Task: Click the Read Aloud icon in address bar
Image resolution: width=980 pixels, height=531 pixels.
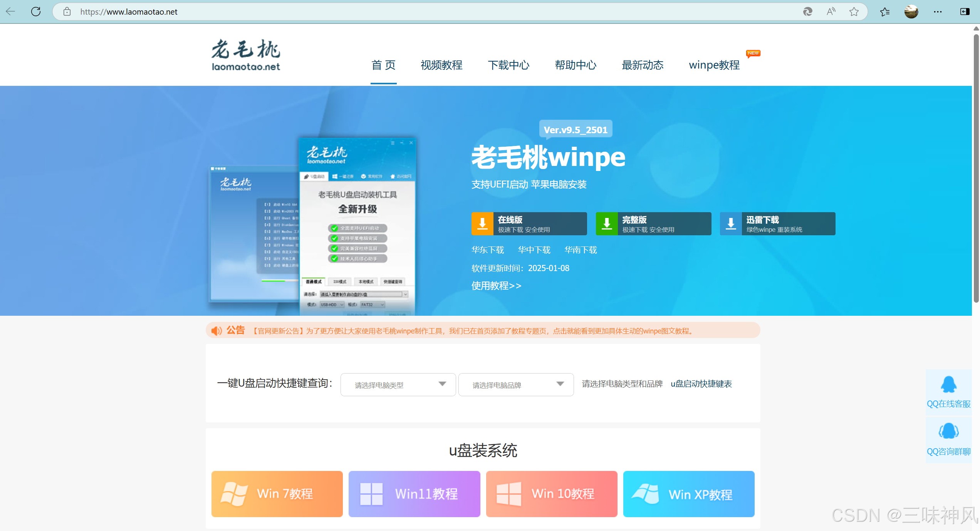Action: tap(831, 12)
